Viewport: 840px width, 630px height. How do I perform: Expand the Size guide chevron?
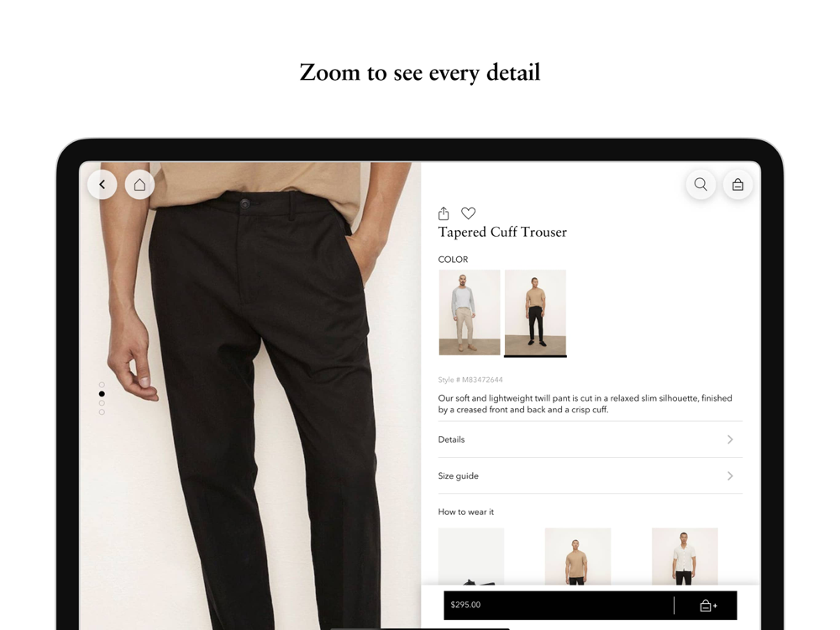730,475
